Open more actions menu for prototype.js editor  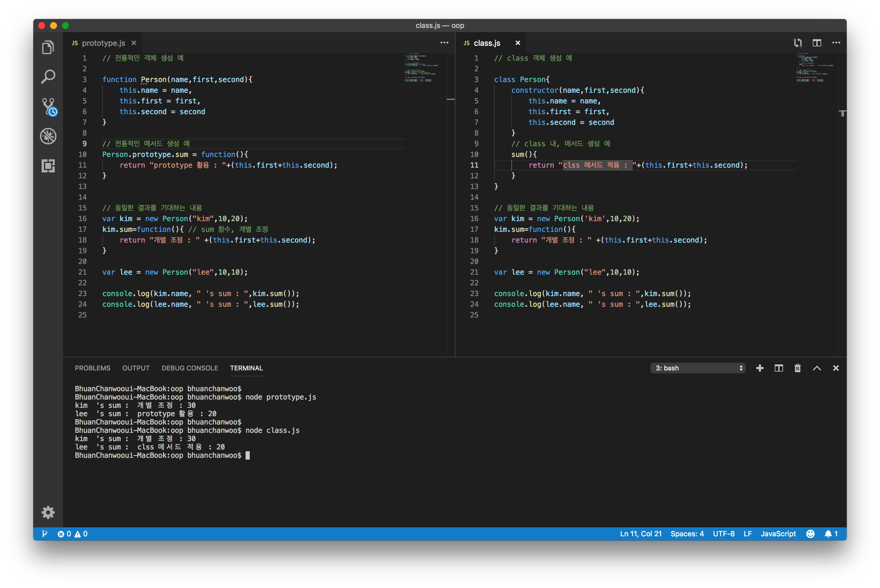coord(444,43)
